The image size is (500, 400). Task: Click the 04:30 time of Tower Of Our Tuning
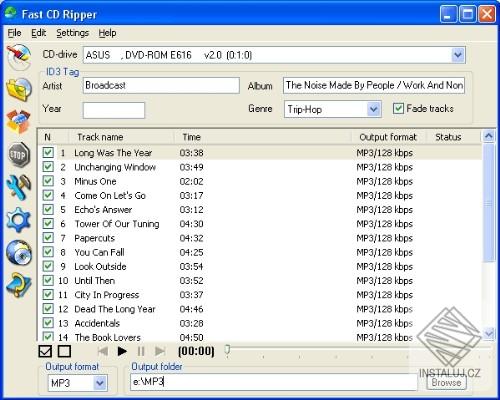[191, 224]
